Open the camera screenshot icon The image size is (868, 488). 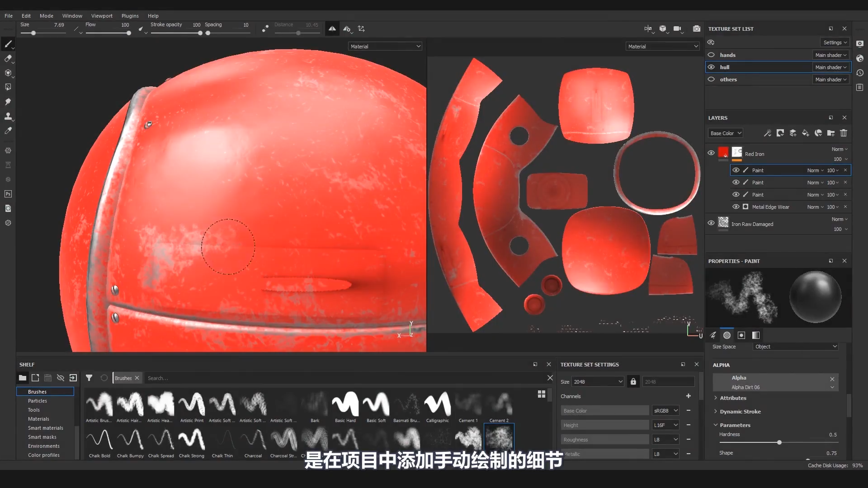click(x=697, y=28)
